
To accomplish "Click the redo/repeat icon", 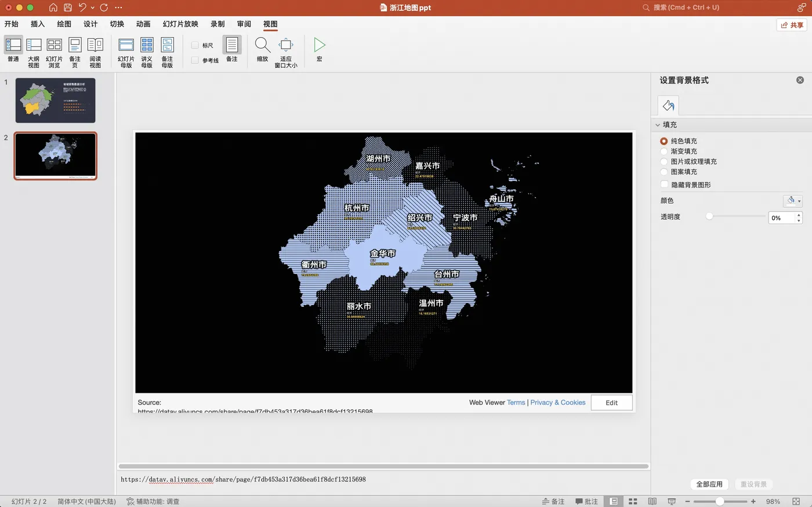I will click(104, 8).
